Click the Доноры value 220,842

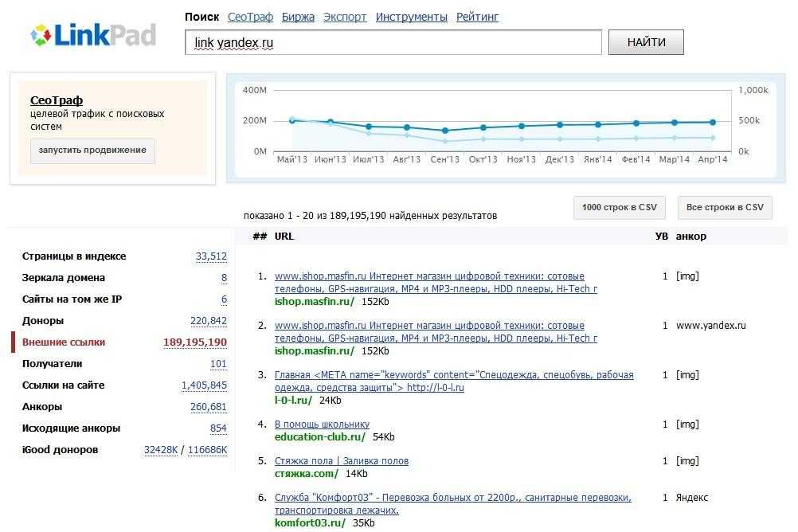point(208,321)
